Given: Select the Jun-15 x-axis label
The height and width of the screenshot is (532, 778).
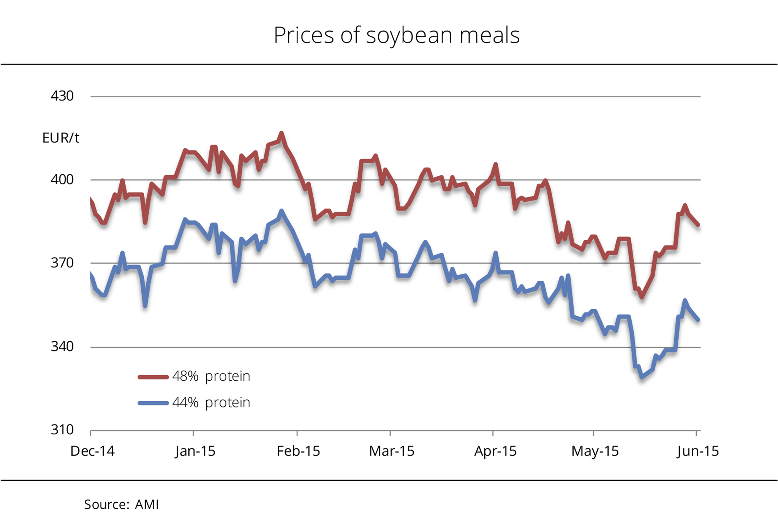Looking at the screenshot, I should point(698,451).
